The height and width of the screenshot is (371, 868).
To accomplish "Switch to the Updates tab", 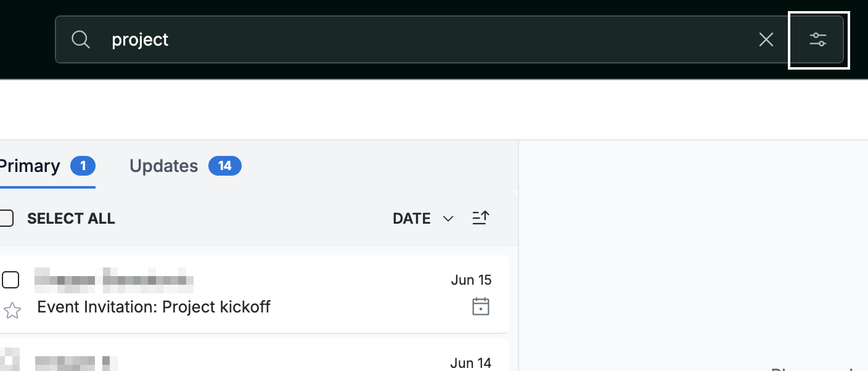I will click(x=164, y=166).
